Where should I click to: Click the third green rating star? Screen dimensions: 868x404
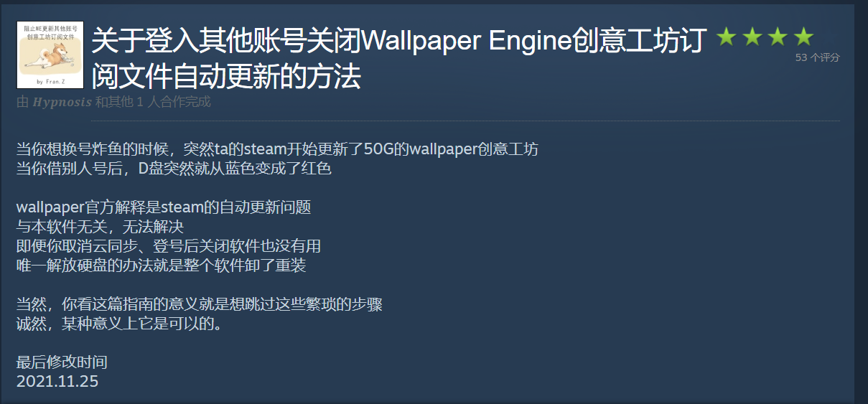[778, 37]
